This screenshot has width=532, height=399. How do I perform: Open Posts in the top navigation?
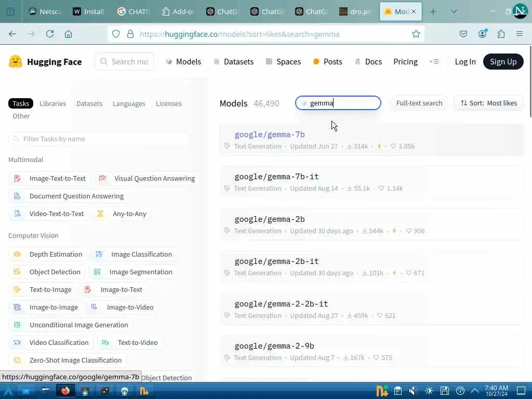point(328,62)
